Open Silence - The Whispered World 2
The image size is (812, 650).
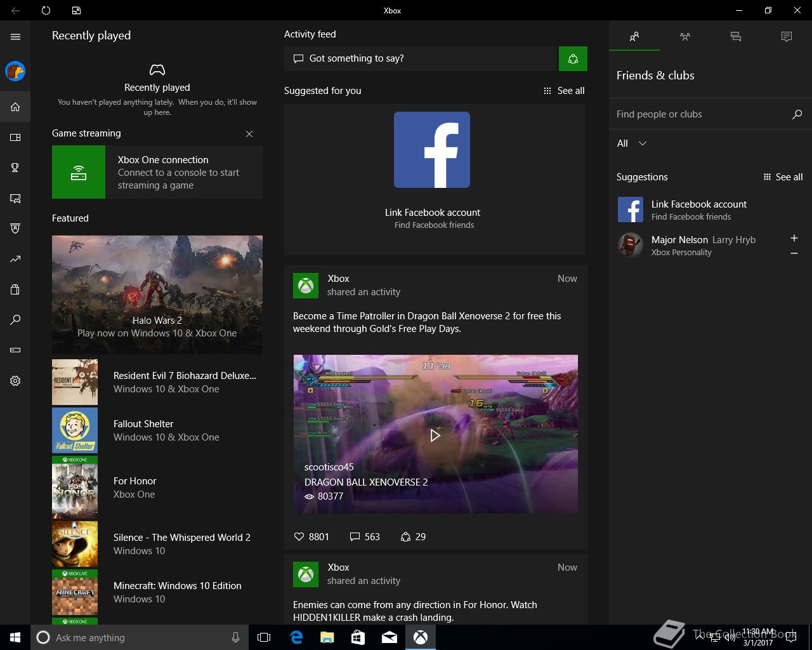(x=157, y=544)
